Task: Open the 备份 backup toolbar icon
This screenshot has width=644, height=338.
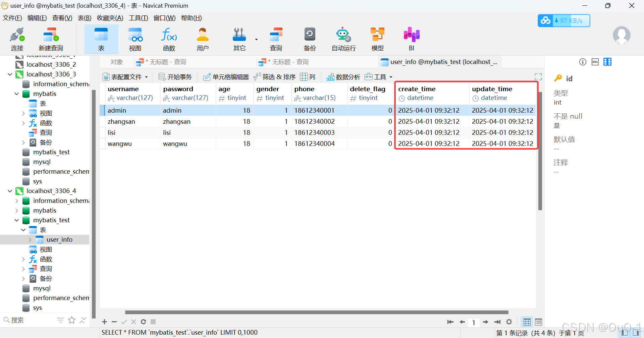Action: pyautogui.click(x=310, y=39)
